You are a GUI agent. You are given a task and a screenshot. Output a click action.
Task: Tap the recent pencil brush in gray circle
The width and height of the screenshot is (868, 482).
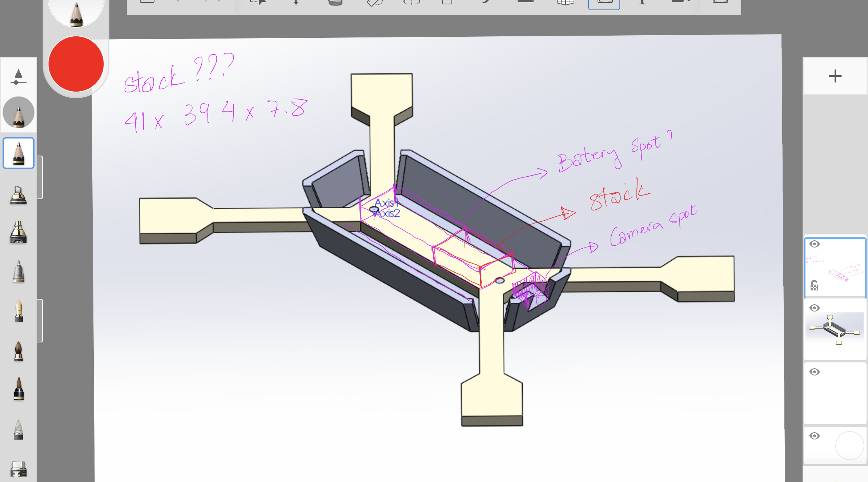[x=19, y=113]
